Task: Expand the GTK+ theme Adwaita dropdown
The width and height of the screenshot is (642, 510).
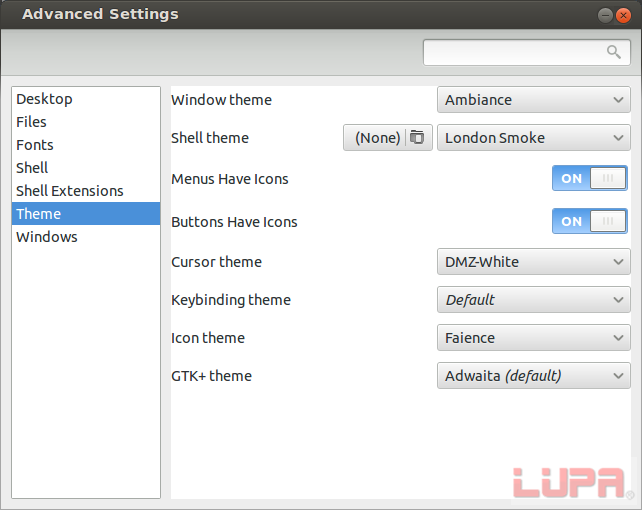Action: [x=533, y=375]
